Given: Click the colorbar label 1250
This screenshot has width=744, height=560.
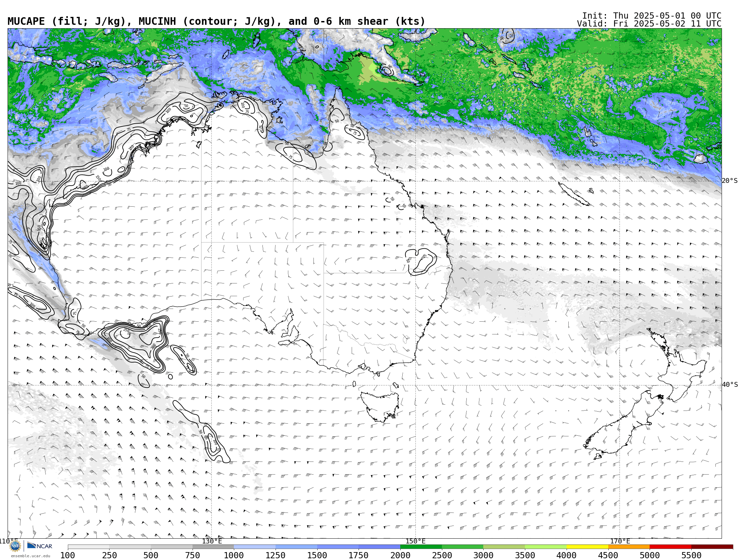Looking at the screenshot, I should 276,555.
